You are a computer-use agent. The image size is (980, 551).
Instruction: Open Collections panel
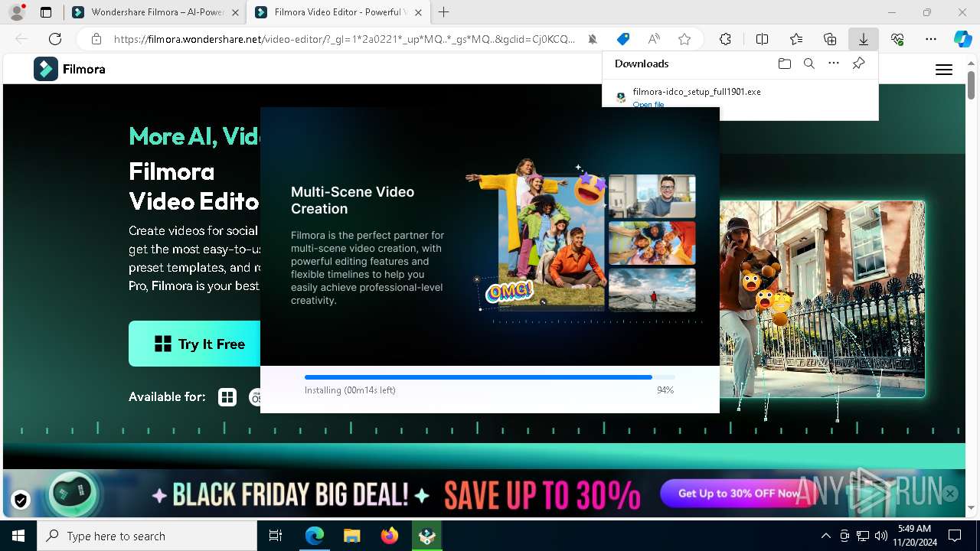(830, 39)
